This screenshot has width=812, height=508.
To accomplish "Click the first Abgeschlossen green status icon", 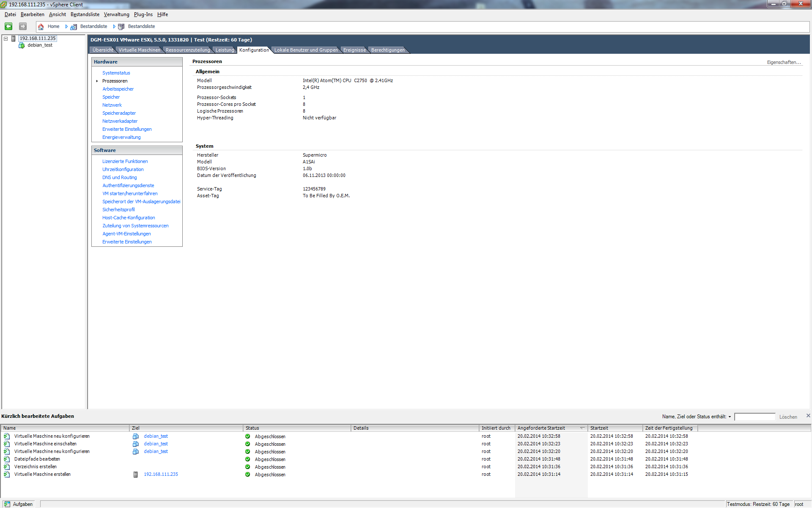I will click(247, 436).
